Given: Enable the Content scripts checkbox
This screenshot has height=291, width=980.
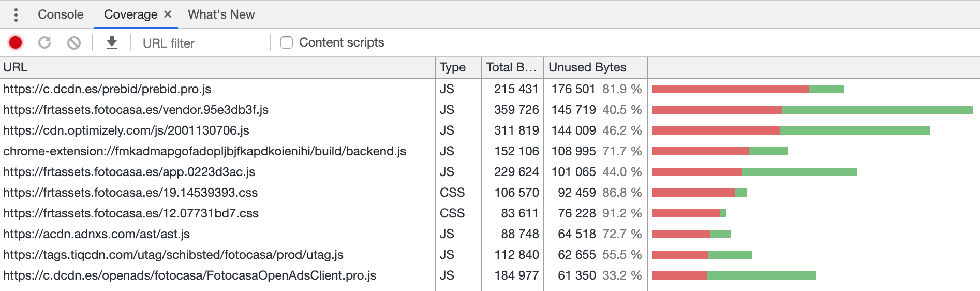Looking at the screenshot, I should (287, 42).
